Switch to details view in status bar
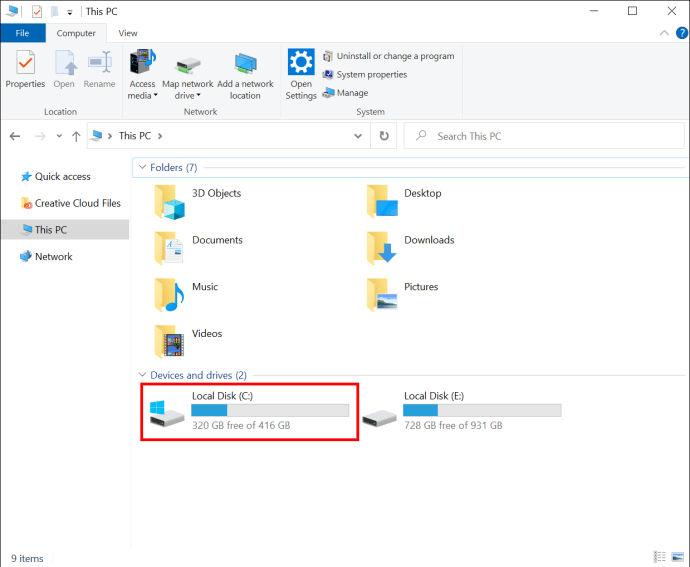The height and width of the screenshot is (567, 690). pos(660,557)
